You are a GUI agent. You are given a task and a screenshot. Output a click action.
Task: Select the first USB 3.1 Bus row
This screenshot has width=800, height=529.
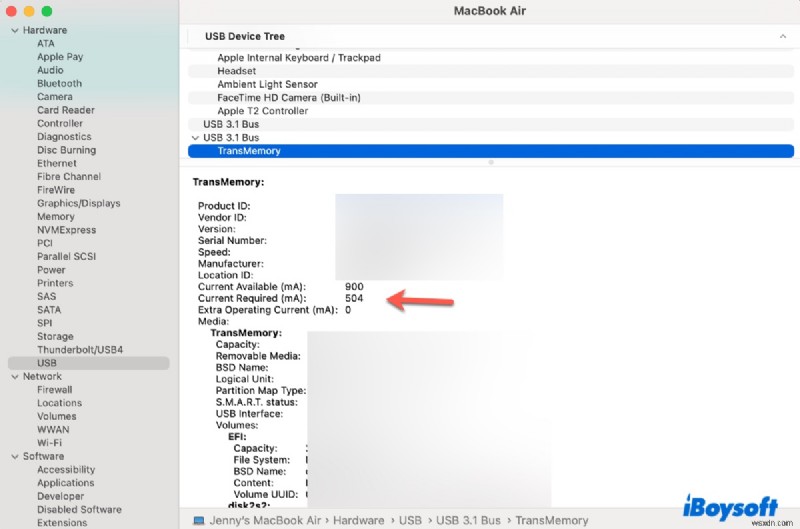(491, 124)
